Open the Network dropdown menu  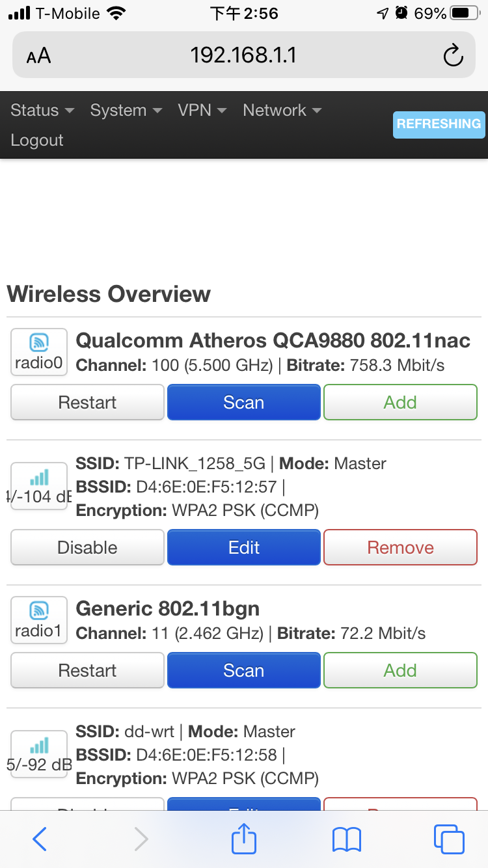click(x=282, y=110)
